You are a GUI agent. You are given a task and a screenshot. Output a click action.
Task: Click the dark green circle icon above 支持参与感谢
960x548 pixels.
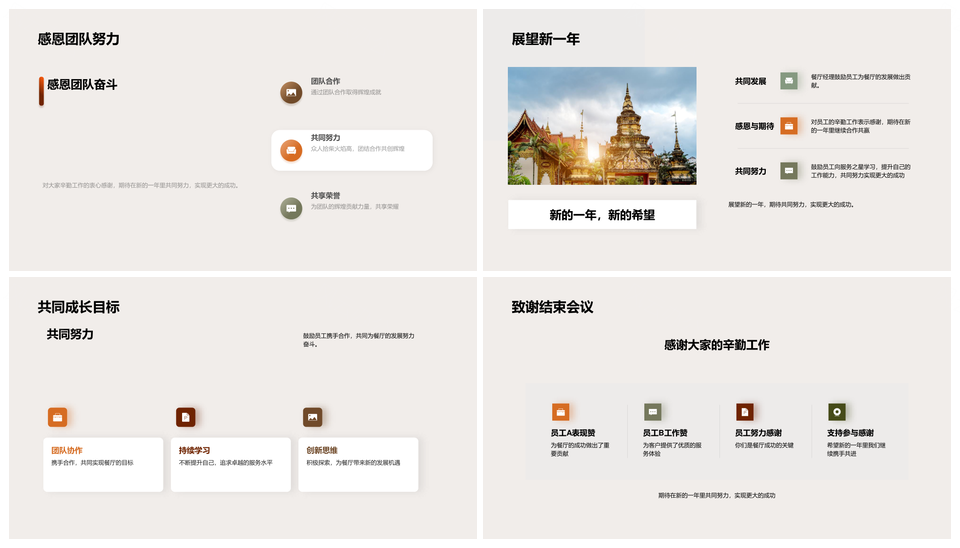point(837,412)
